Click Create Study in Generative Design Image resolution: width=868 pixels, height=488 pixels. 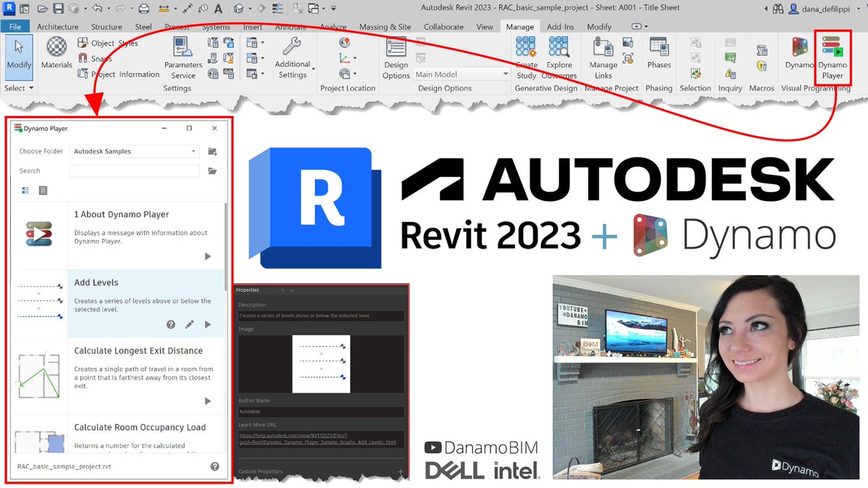coord(527,58)
